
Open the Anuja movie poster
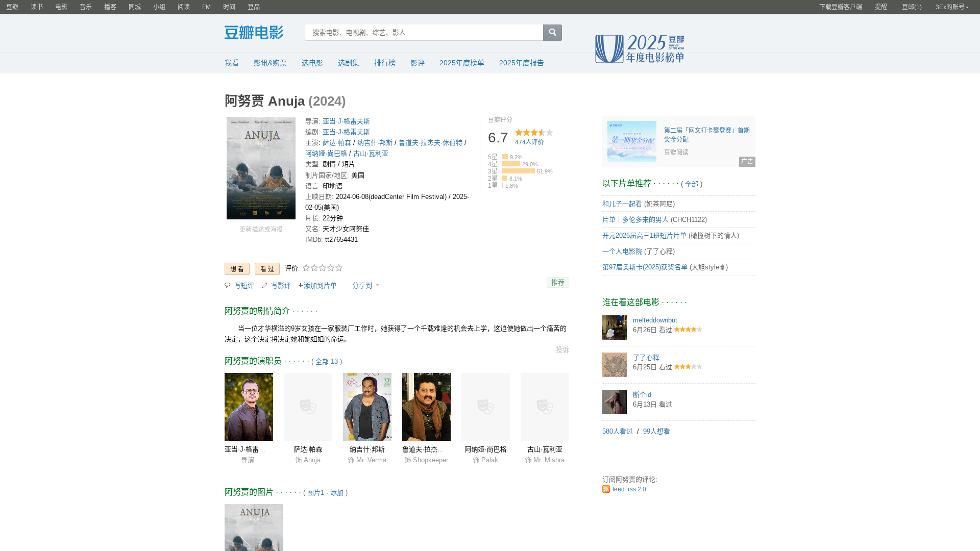click(261, 168)
